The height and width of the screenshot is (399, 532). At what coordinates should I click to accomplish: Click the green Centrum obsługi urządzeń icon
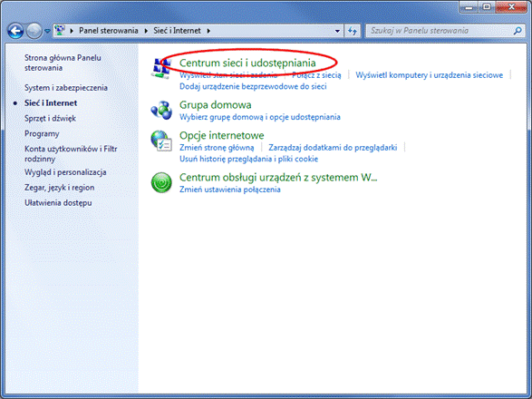pyautogui.click(x=161, y=182)
